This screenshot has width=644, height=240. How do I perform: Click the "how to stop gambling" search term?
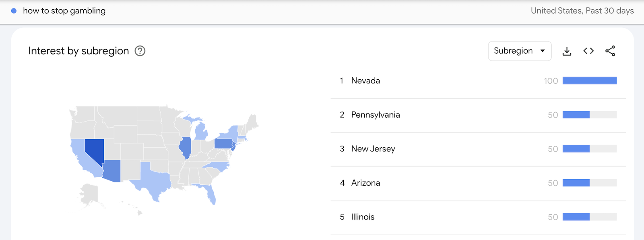coord(64,11)
